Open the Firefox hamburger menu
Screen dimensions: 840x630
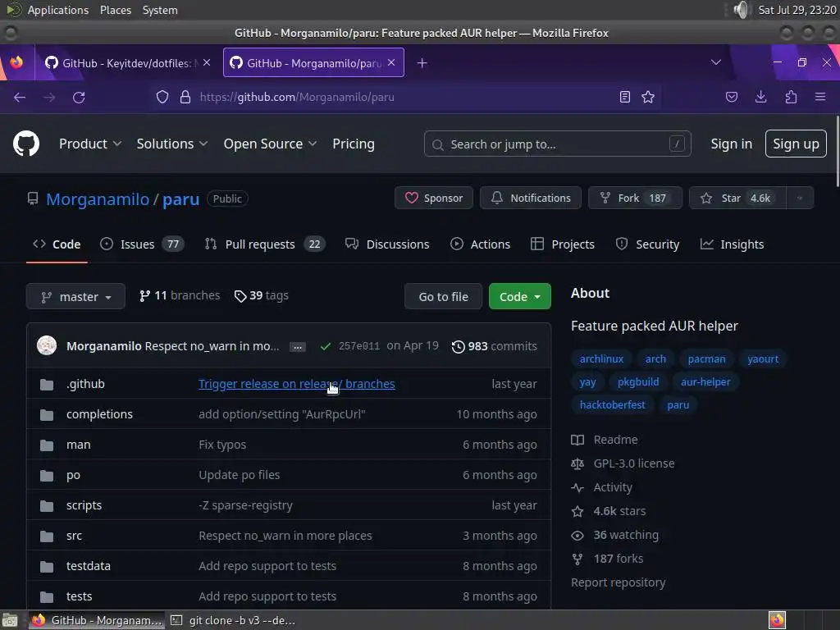[820, 97]
